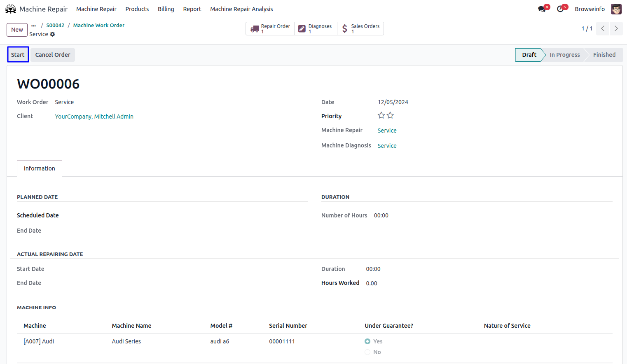Click the user avatar picture

point(616,9)
